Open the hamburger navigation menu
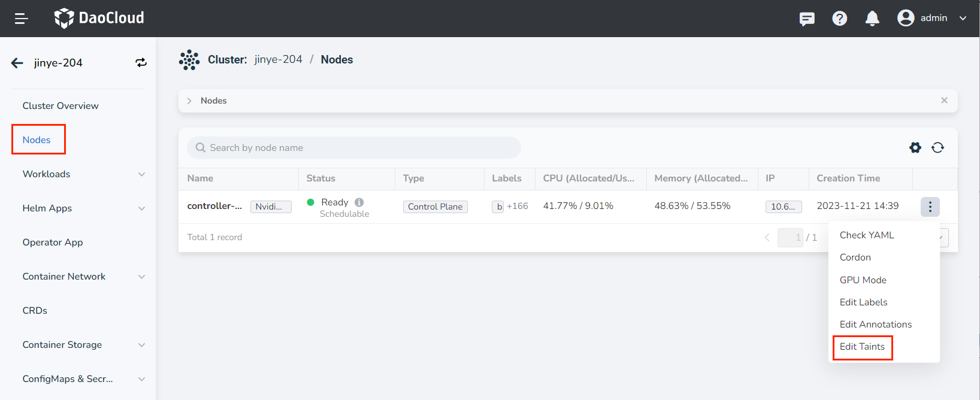The height and width of the screenshot is (400, 980). (22, 19)
